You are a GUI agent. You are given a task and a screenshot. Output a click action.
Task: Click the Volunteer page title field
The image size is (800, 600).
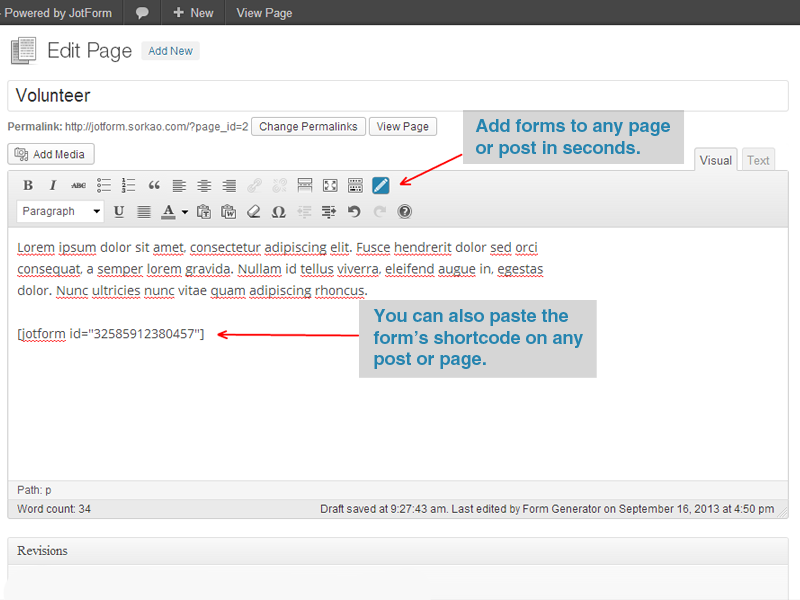pyautogui.click(x=397, y=96)
